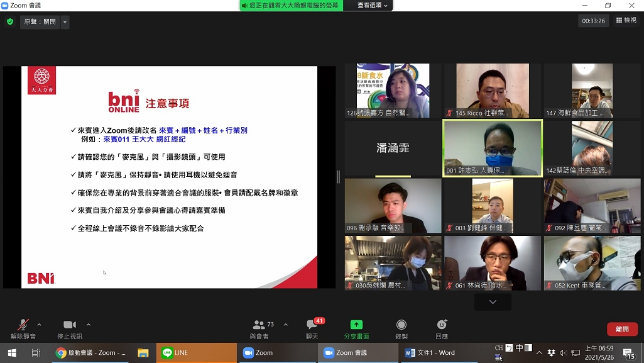Screen dimensions: 644x363
Task: Expand video options arrow beside camera
Action: (x=89, y=325)
